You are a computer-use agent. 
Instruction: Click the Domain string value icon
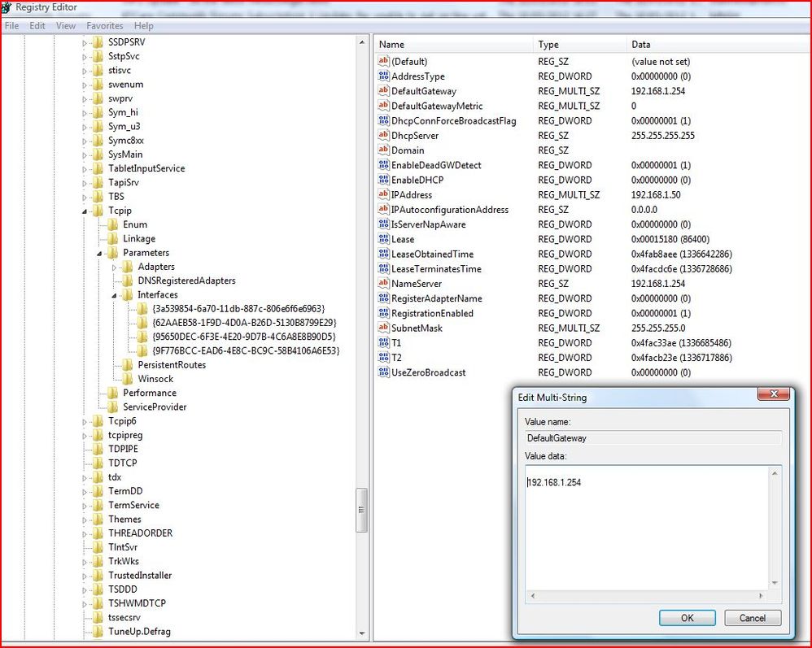(x=383, y=150)
